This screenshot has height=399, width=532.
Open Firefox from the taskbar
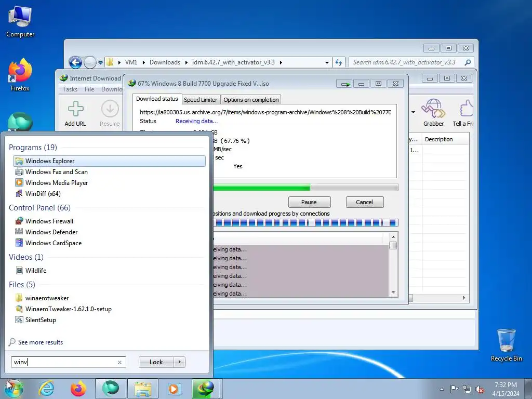click(x=78, y=389)
